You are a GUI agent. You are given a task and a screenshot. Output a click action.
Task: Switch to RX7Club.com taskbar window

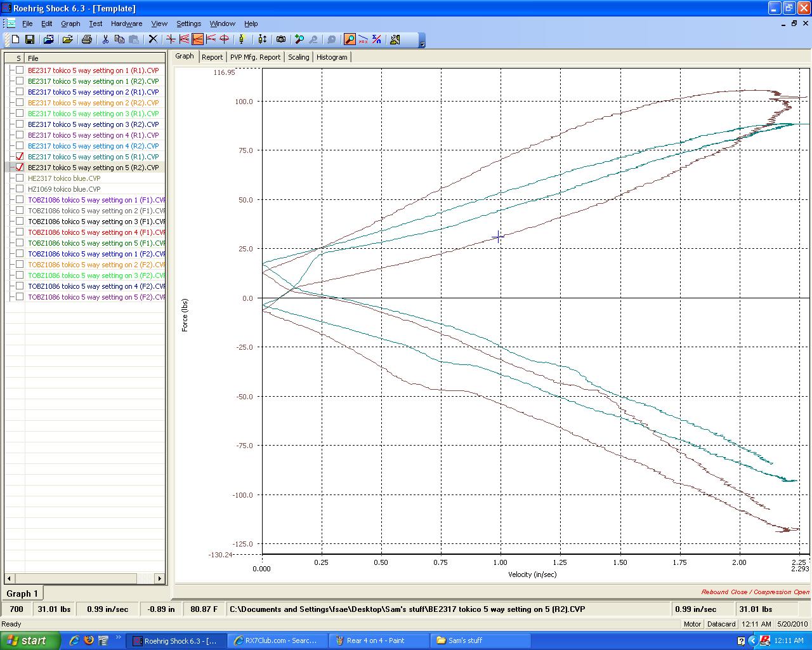pos(279,640)
